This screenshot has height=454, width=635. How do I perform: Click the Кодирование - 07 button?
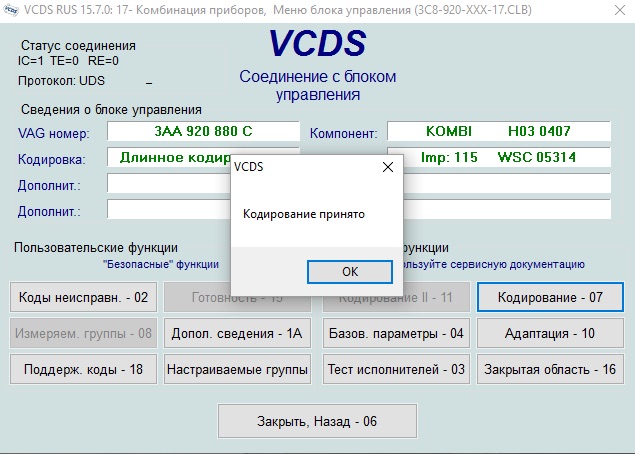tap(550, 297)
